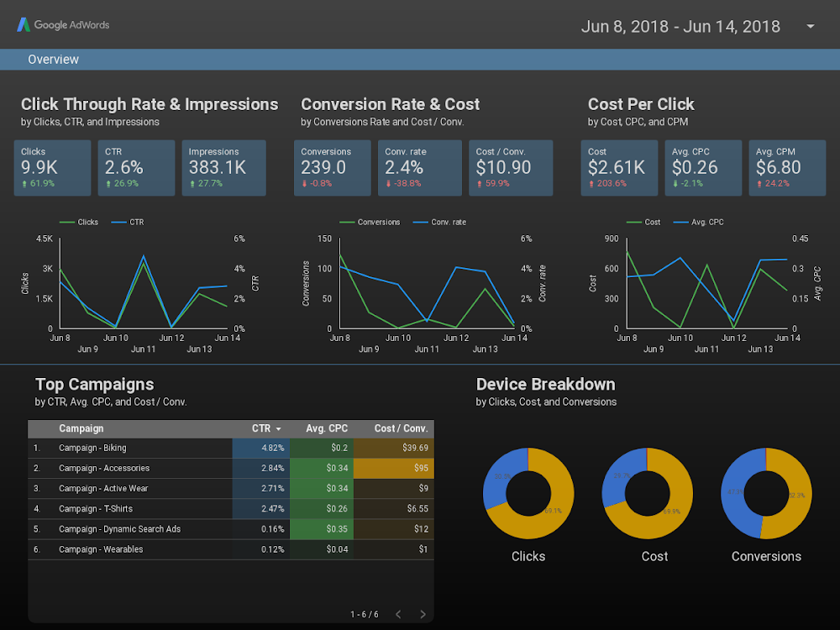Click the previous page chevron under Top Campaigns
The height and width of the screenshot is (630, 840).
click(398, 614)
